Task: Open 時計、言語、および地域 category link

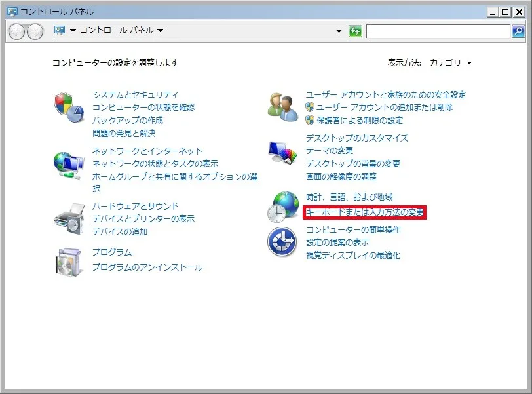Action: coord(349,197)
